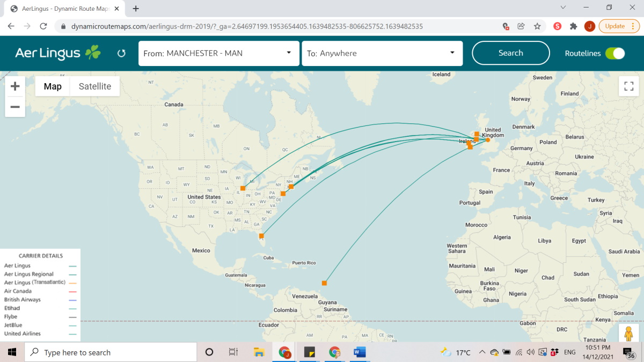The image size is (644, 362).
Task: Click the CARRIER DETAILS legend heading
Action: 41,256
